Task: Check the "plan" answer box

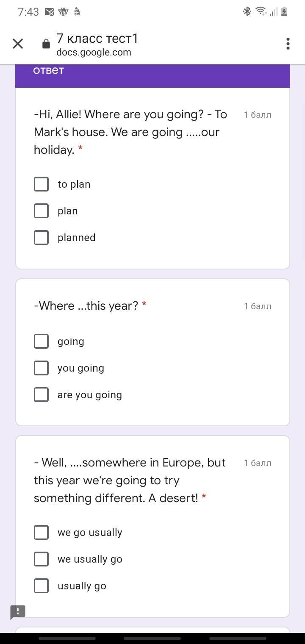Action: 41,211
